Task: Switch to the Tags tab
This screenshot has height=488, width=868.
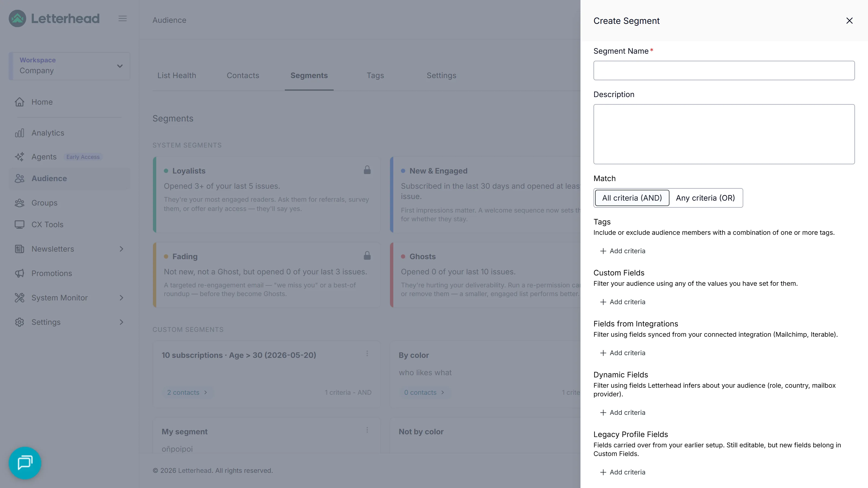Action: [x=375, y=75]
